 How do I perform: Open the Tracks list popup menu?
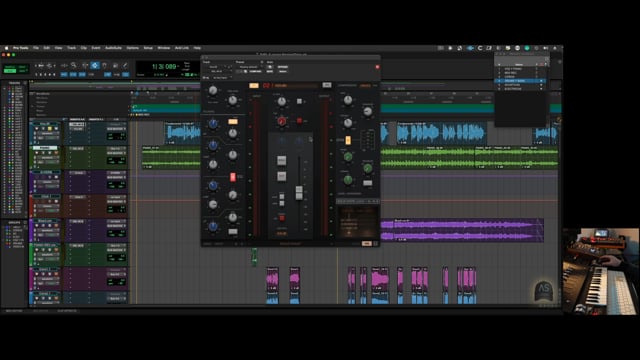(x=25, y=83)
